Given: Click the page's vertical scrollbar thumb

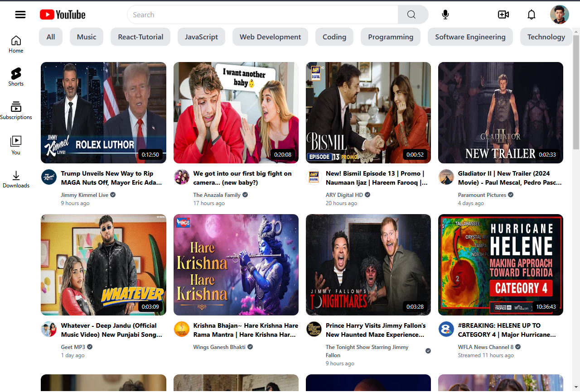Looking at the screenshot, I should [576, 92].
